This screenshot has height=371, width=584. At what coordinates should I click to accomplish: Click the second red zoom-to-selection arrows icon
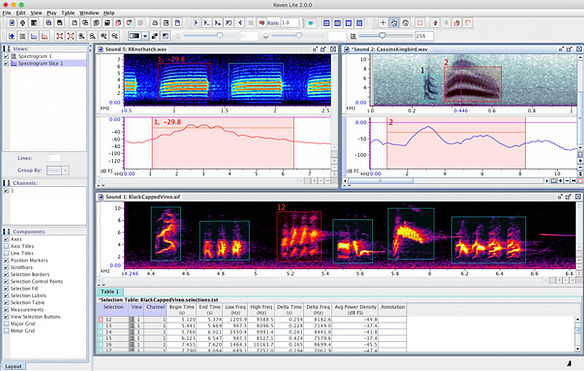(70, 36)
